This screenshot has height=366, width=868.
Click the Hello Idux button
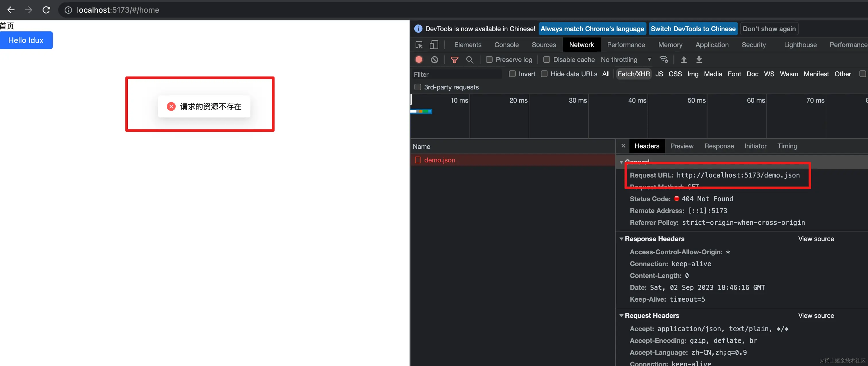click(26, 40)
